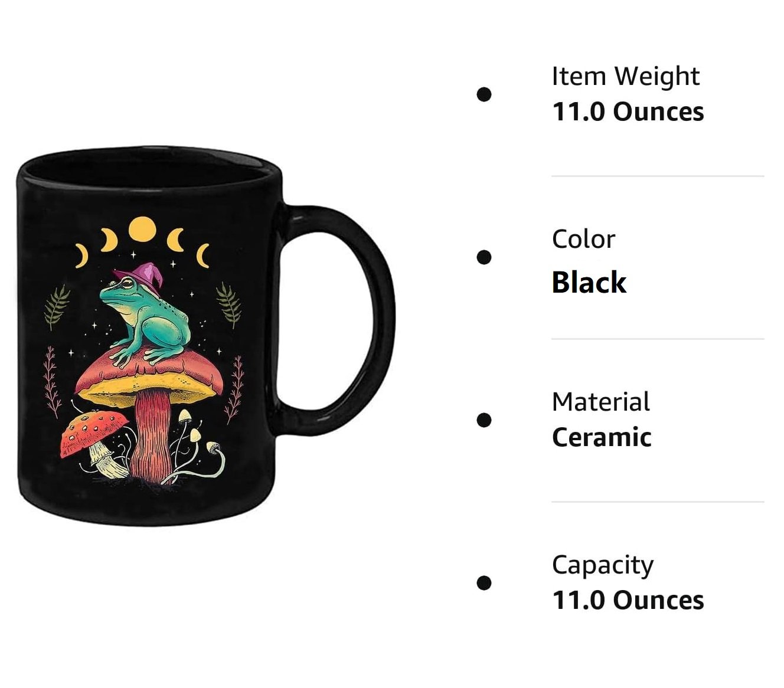Click the leftmost crescent moon phase
This screenshot has height=688, width=784.
tap(81, 254)
